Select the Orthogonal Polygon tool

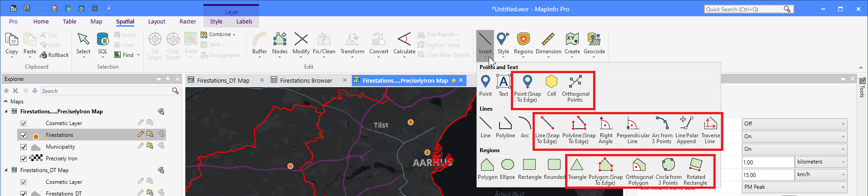pyautogui.click(x=639, y=172)
